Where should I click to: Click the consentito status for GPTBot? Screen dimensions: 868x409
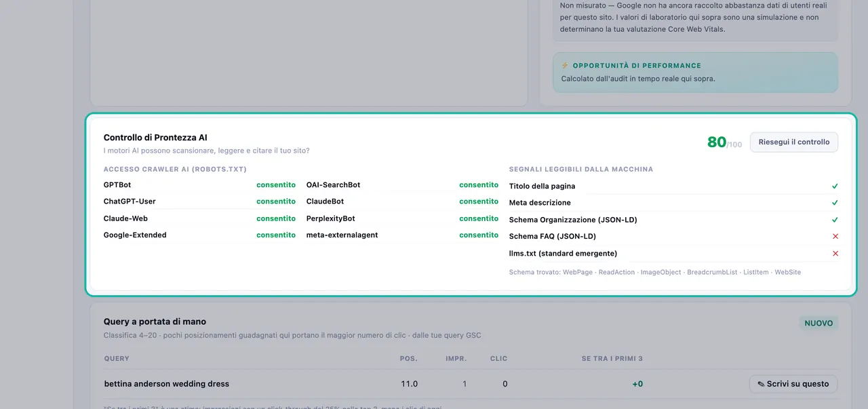coord(276,184)
